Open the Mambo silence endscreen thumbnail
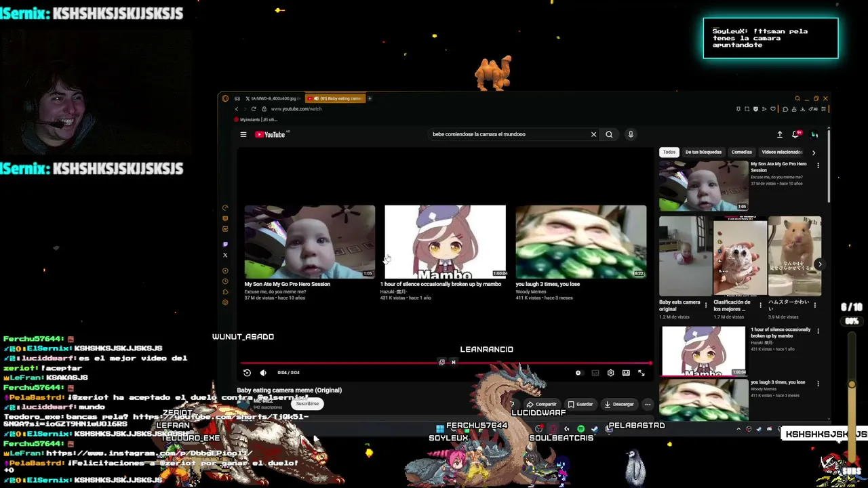Screen dimensions: 868x488 click(x=445, y=241)
